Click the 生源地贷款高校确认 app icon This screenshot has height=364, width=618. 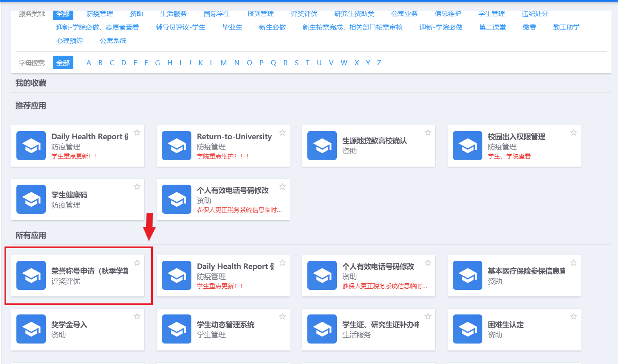(322, 146)
